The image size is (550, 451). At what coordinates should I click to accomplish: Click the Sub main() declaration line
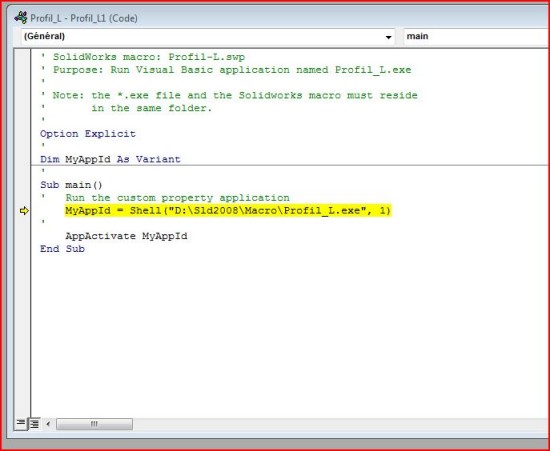(71, 185)
